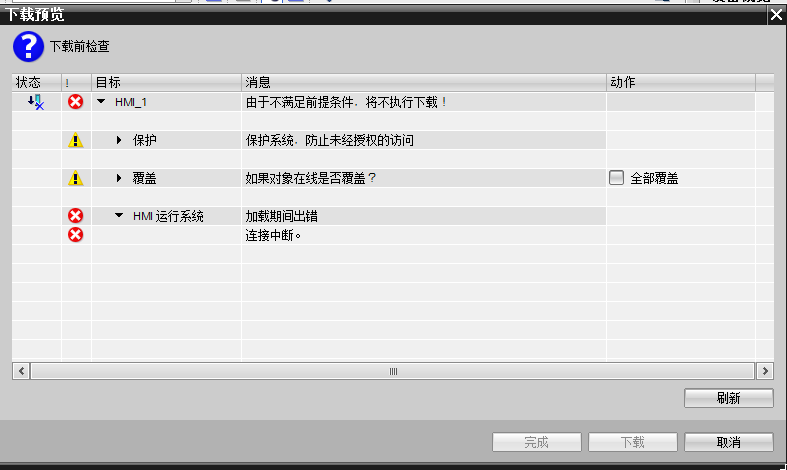Click the 动作 column header

click(681, 82)
